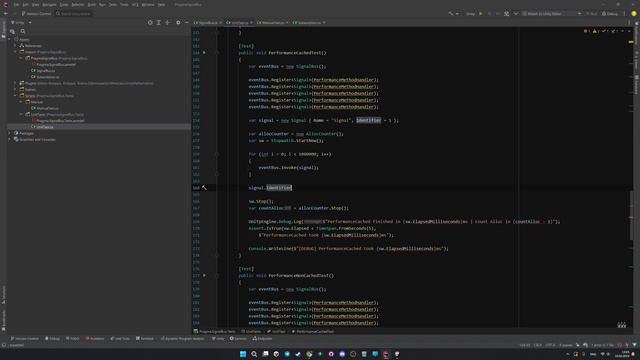Open the Terminal tool window
Image resolution: width=640 pixels, height=360 pixels.
pyautogui.click(x=145, y=339)
